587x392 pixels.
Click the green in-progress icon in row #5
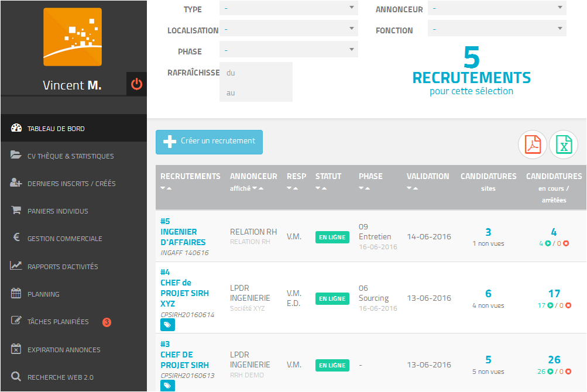point(548,243)
